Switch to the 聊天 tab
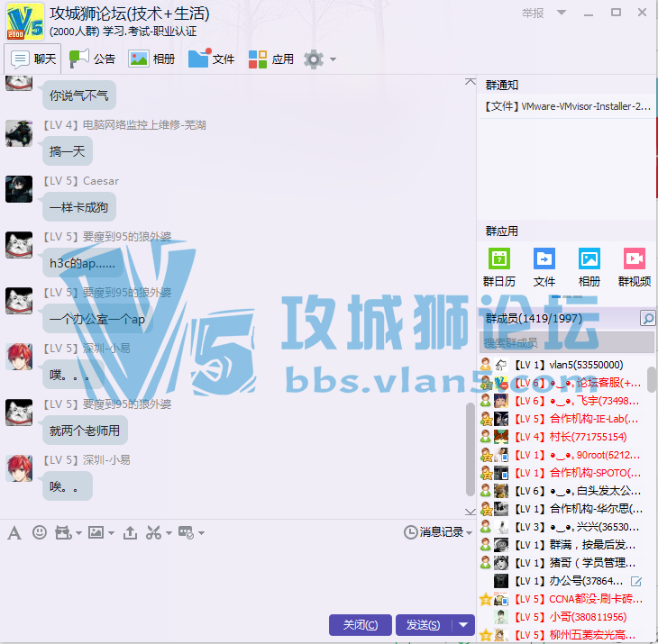This screenshot has height=644, width=658. (x=32, y=59)
